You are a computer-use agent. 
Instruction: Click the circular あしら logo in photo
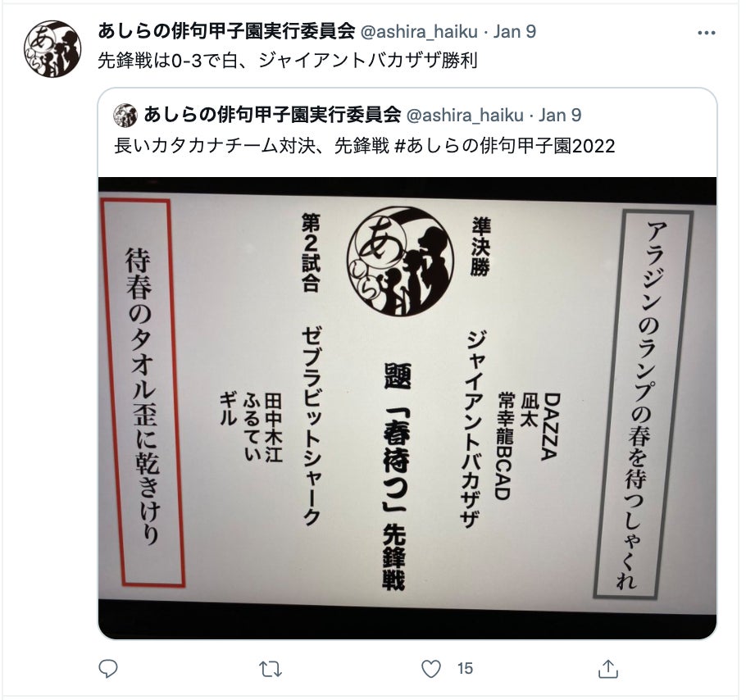(x=401, y=261)
